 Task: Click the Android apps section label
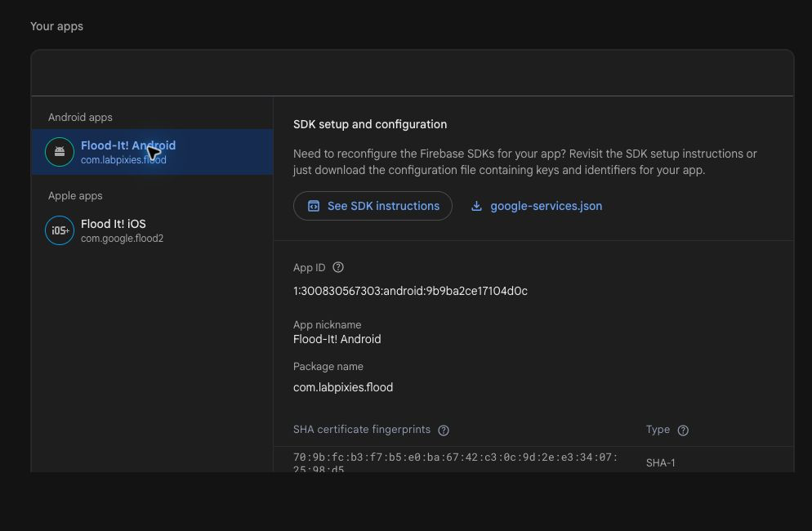click(x=80, y=118)
